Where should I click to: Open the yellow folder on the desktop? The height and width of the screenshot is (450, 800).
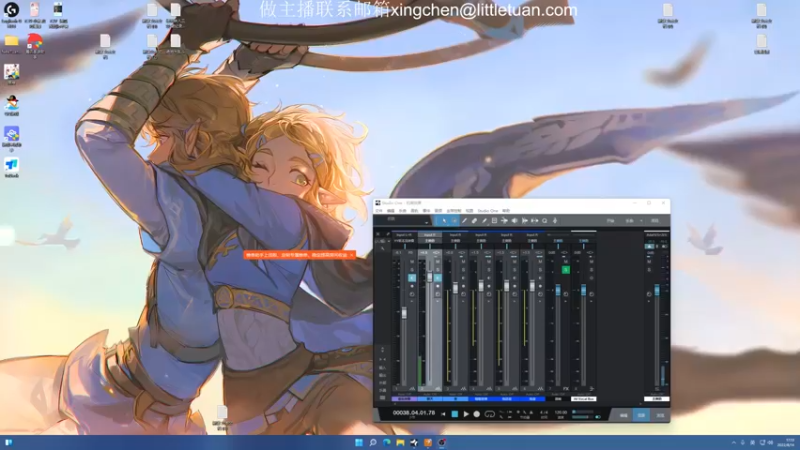[11, 41]
